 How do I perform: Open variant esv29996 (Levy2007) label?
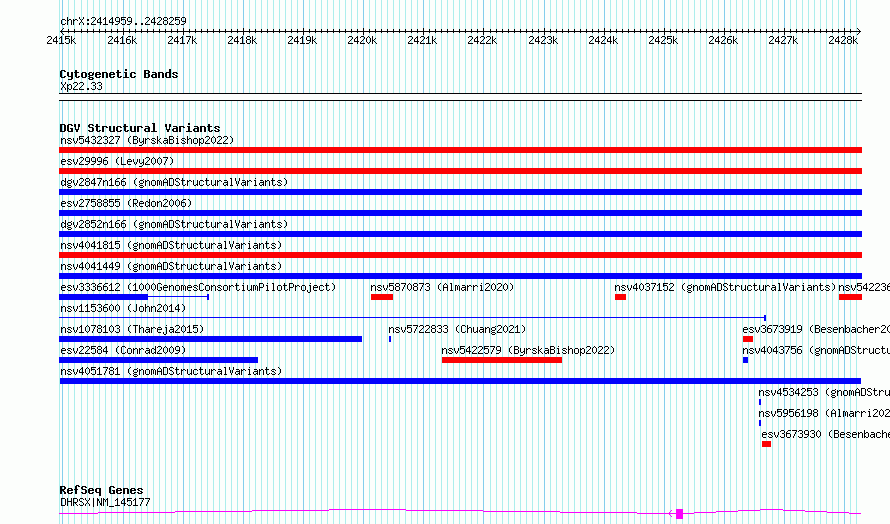coord(117,161)
